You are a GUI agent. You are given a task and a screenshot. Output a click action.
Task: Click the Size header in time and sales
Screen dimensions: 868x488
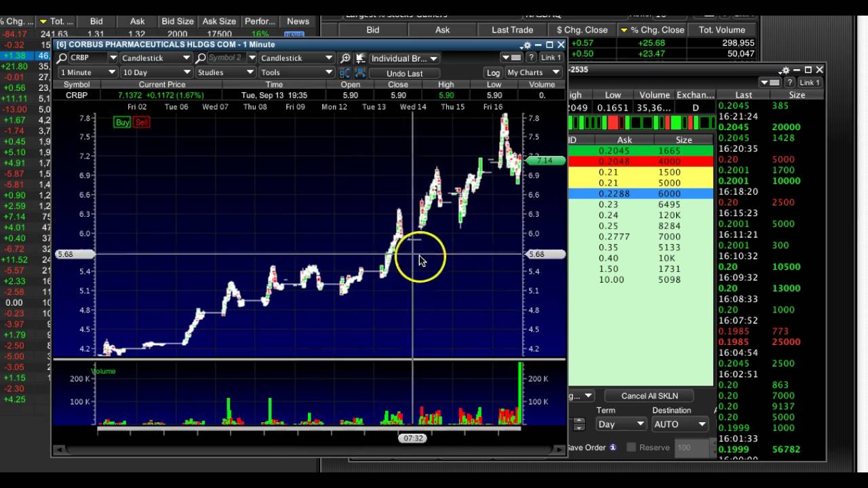tap(797, 95)
